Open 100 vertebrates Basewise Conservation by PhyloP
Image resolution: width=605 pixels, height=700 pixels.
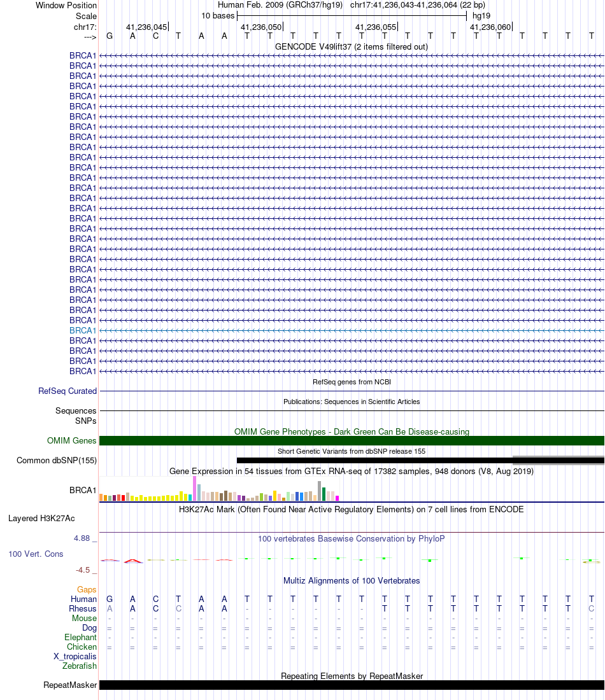(x=351, y=539)
